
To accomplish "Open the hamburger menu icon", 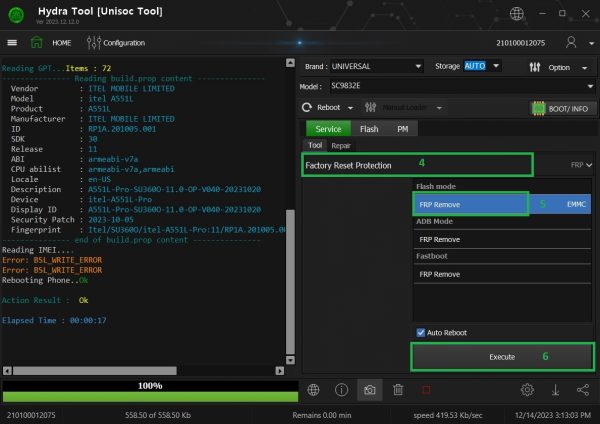I will pyautogui.click(x=12, y=42).
